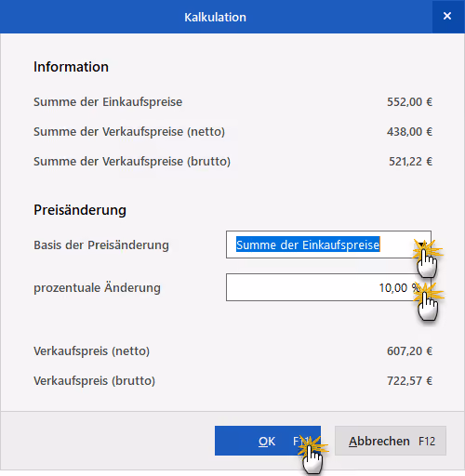Click highlighted Summe der Einkaufspreise combo box text
The width and height of the screenshot is (465, 476).
308,245
